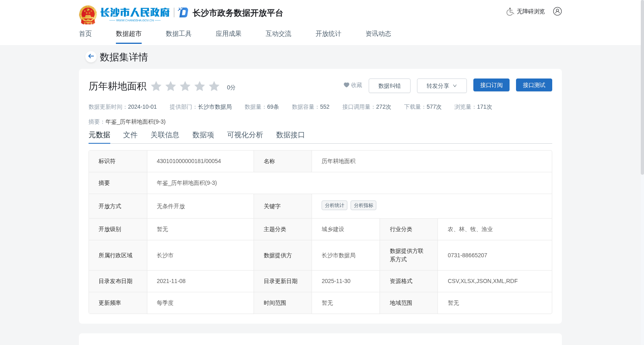Click the 0分 rating score
This screenshot has width=644, height=345.
click(x=231, y=87)
